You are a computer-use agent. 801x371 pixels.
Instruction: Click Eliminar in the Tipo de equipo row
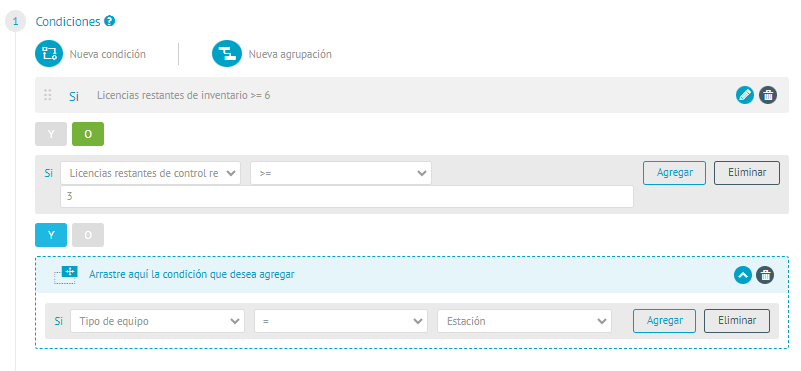737,321
